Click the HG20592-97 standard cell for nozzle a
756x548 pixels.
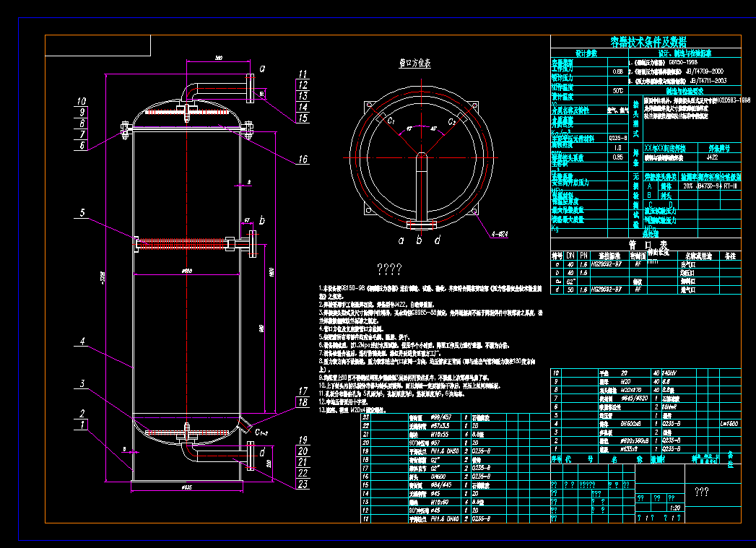tap(608, 265)
